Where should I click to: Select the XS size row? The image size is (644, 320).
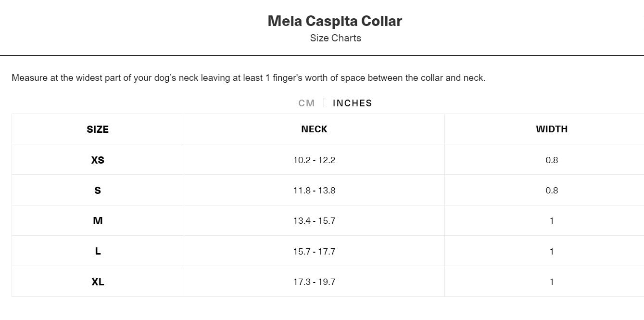[x=98, y=160]
